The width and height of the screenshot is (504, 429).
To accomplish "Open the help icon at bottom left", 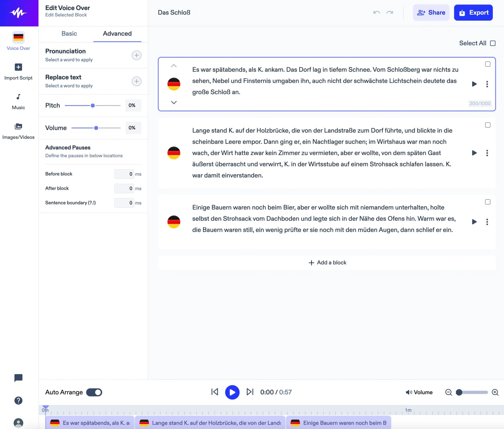I will coord(18,401).
